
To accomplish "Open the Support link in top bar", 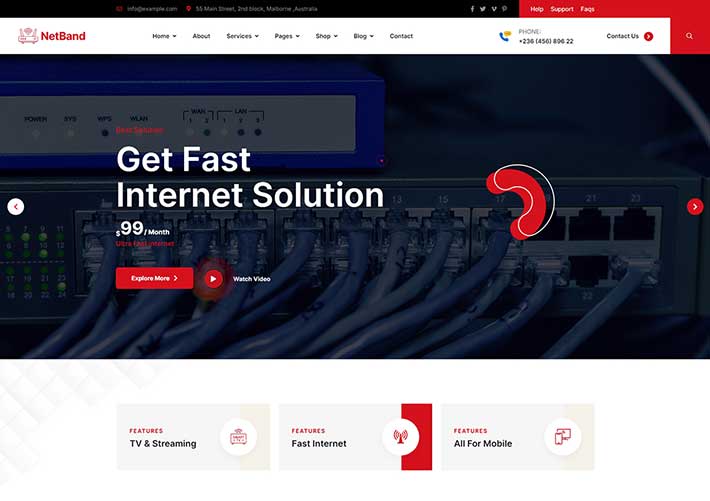I will pos(562,9).
